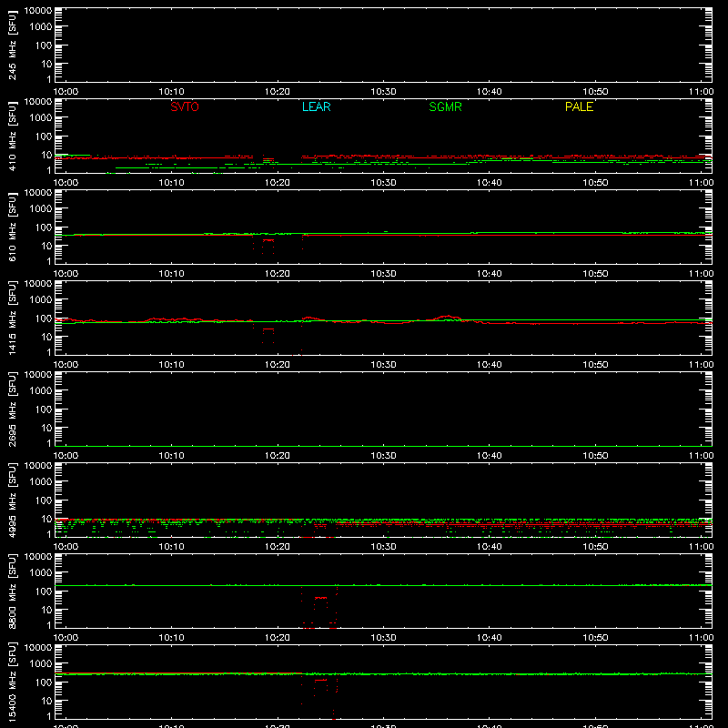The image size is (728, 728).
Task: Click the yellow PALE station label
Action: (x=579, y=106)
